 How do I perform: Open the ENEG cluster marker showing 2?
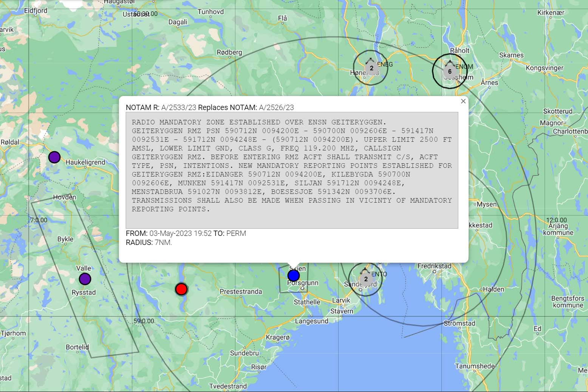(371, 68)
